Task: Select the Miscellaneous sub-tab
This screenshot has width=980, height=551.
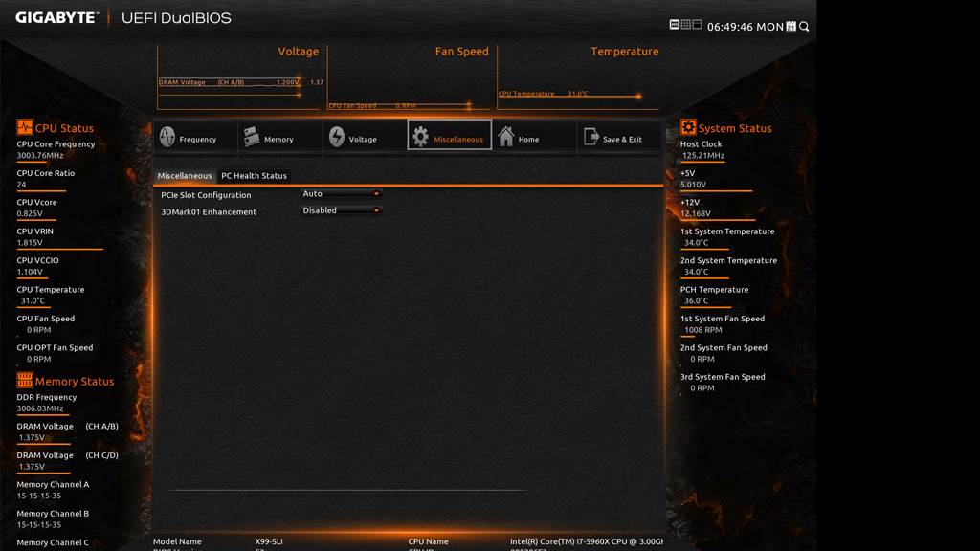Action: pos(185,176)
